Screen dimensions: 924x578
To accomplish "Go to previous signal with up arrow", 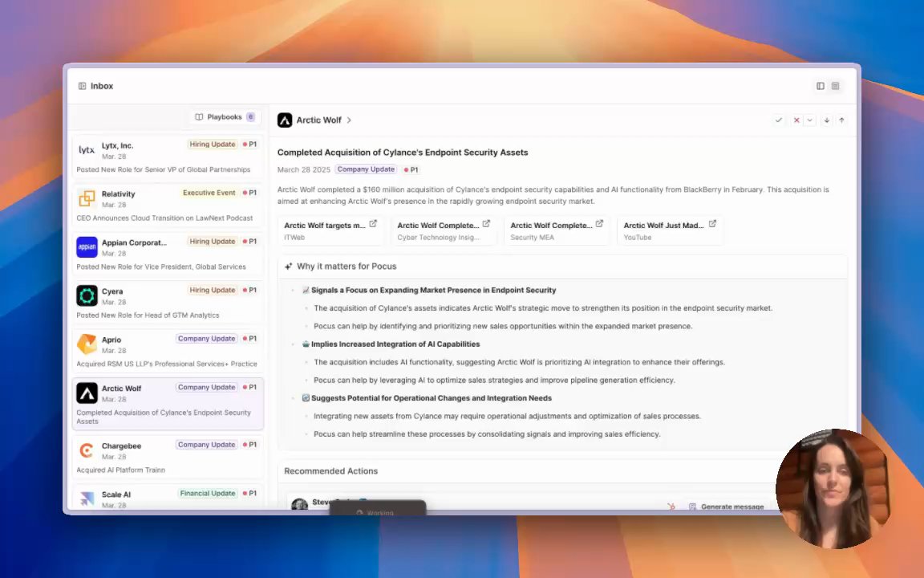I will [x=841, y=120].
